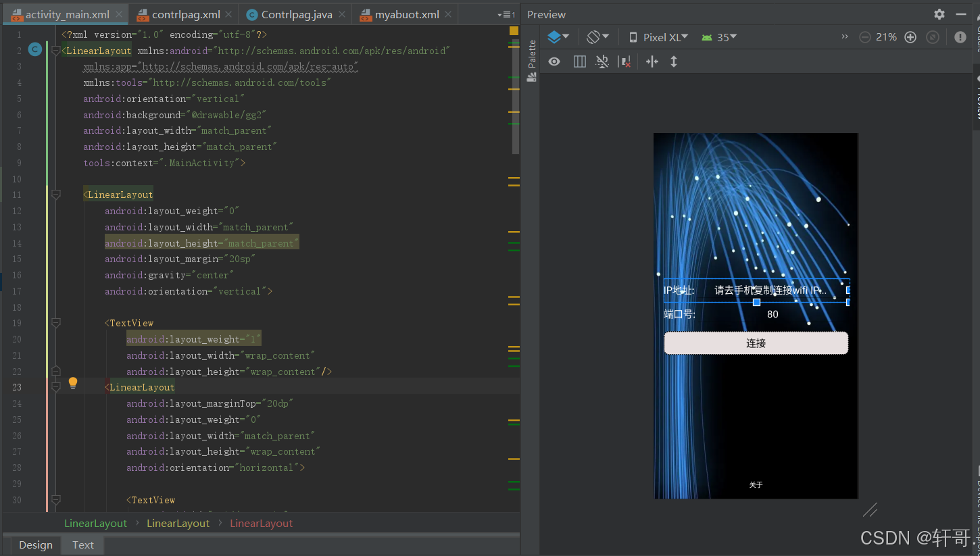Click the zoom in plus icon

pos(910,37)
